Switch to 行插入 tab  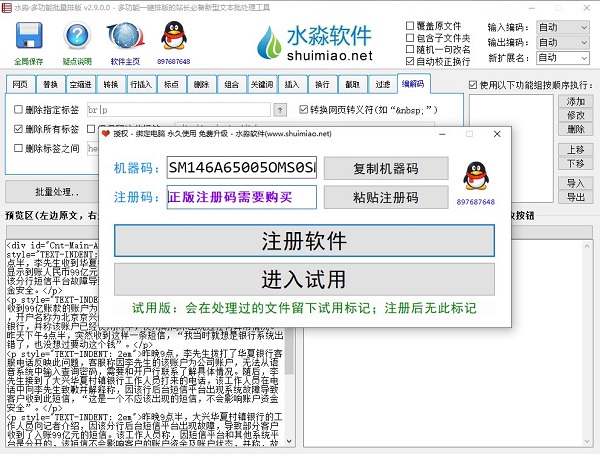[x=141, y=84]
